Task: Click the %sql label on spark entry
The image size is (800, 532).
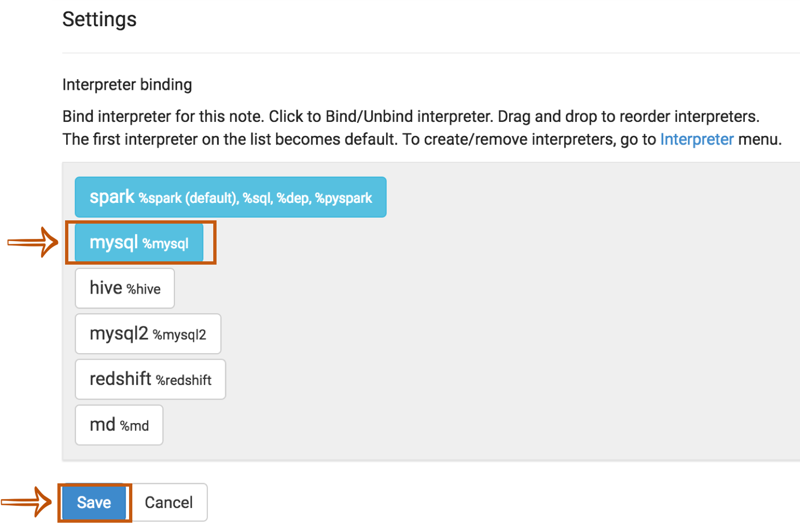Action: pyautogui.click(x=257, y=198)
